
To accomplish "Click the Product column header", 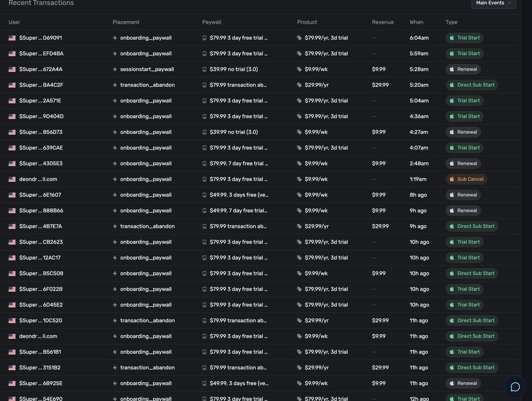I will pyautogui.click(x=307, y=22).
